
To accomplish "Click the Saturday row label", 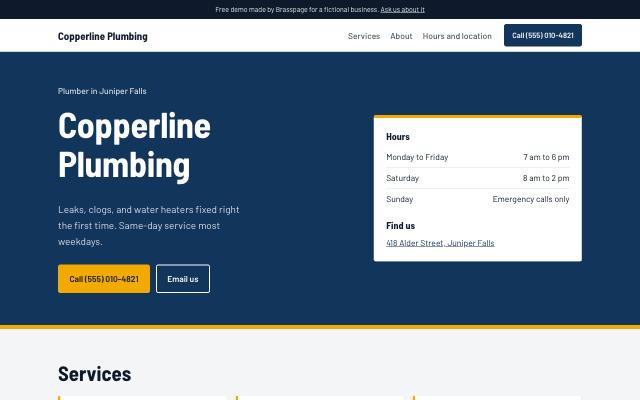I will coord(402,178).
